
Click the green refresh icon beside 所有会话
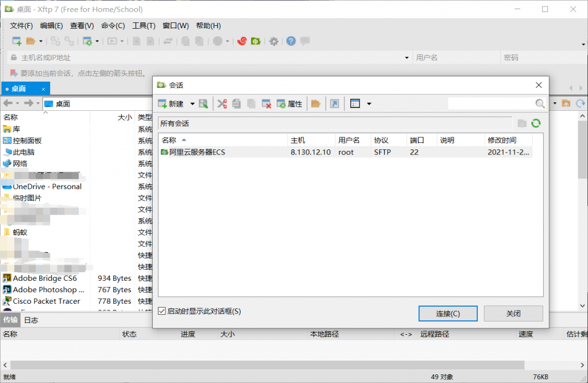point(536,123)
